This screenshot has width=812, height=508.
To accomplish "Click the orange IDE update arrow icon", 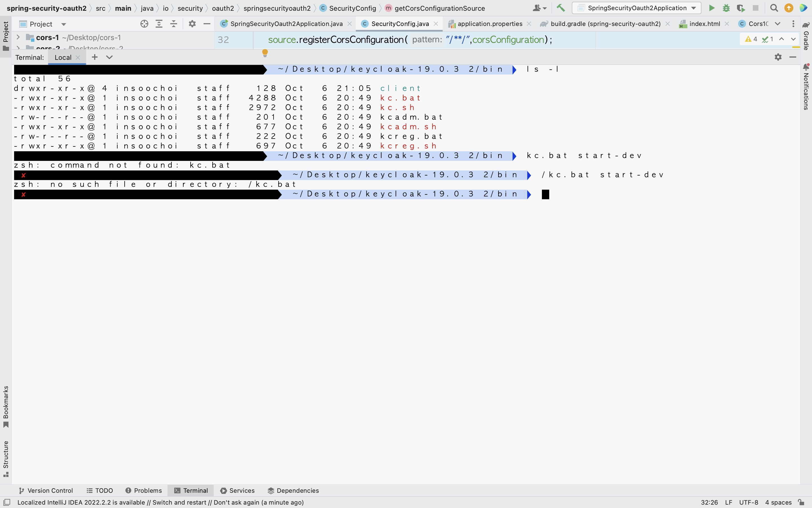I will [x=789, y=8].
